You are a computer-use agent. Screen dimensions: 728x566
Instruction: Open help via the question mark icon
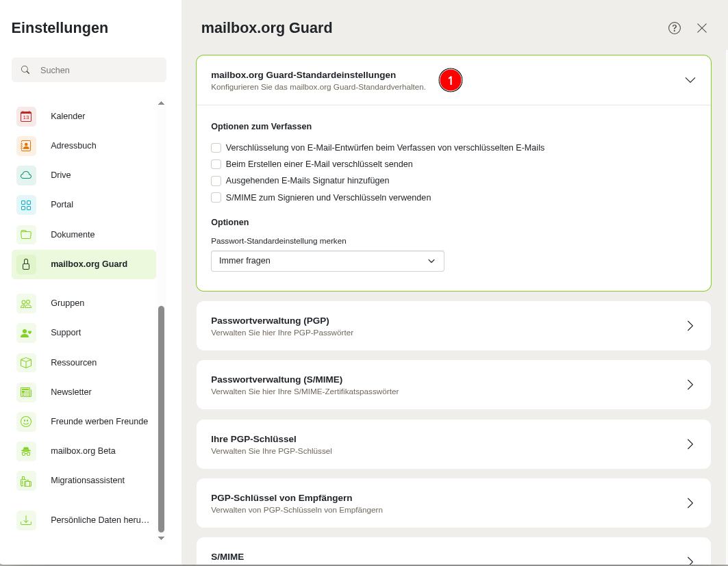click(674, 28)
